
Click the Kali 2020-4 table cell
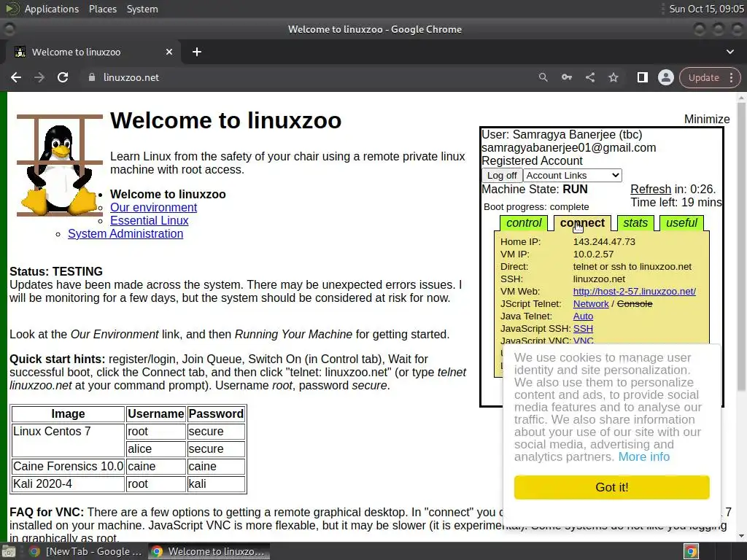coord(68,484)
